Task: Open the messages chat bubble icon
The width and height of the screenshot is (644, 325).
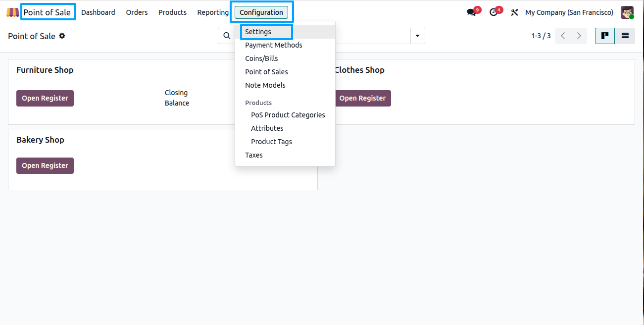Action: tap(471, 12)
